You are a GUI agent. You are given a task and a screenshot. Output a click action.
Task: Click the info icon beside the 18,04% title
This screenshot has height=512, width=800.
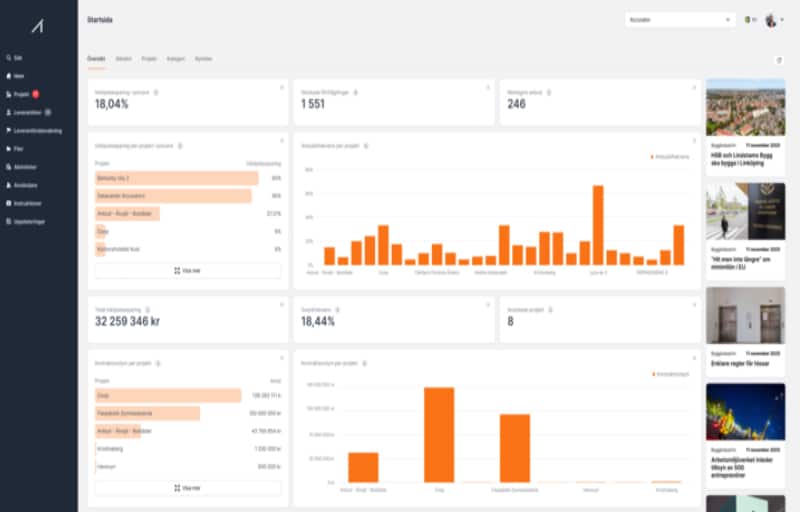pyautogui.click(x=155, y=92)
